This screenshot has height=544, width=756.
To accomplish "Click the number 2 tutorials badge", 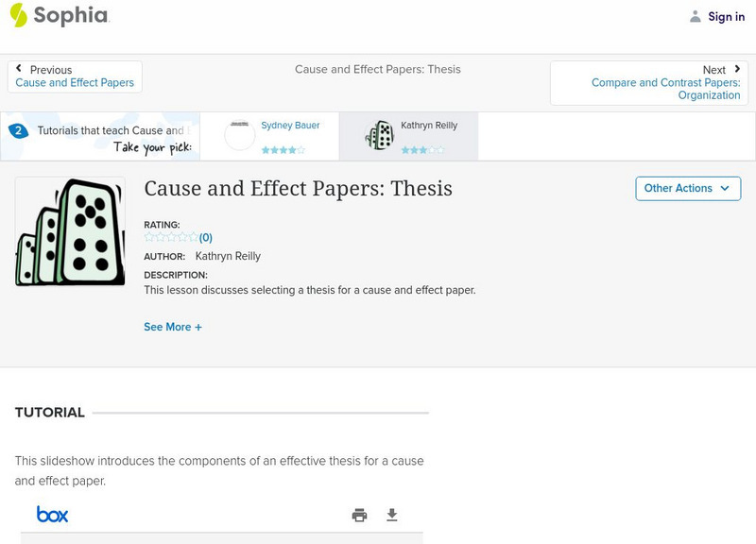I will coord(18,131).
